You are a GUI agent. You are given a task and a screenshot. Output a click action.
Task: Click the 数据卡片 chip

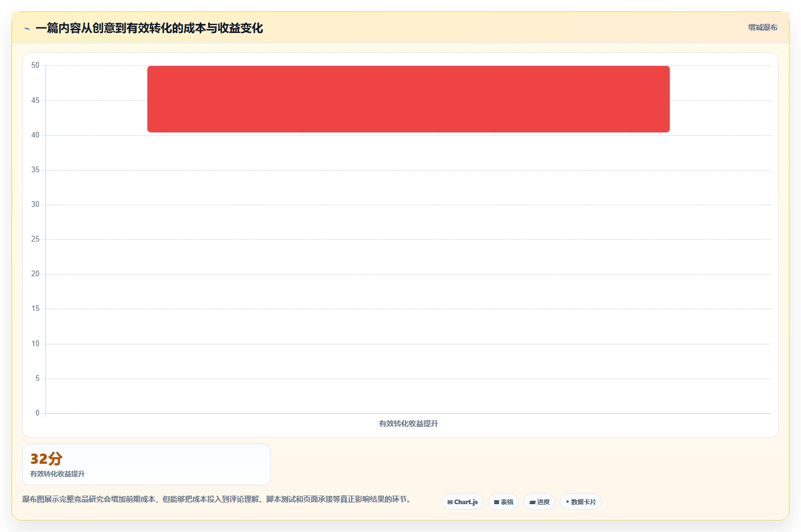coord(581,502)
